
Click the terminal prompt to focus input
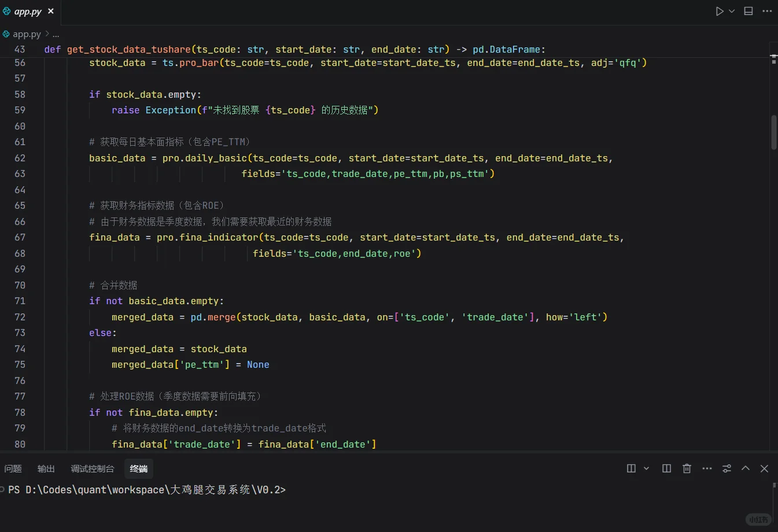coord(147,490)
